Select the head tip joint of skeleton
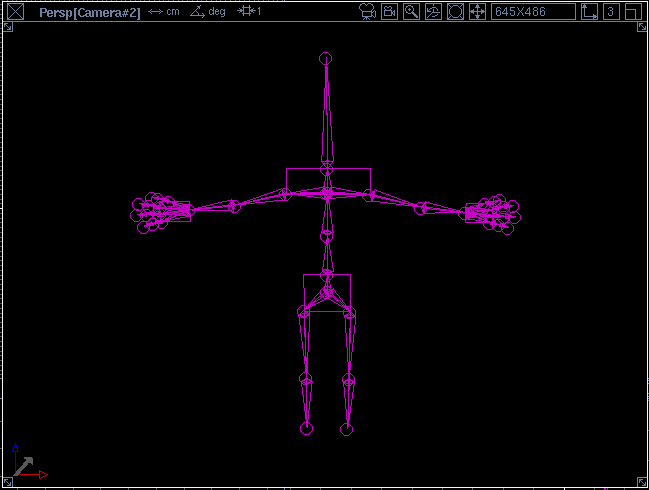Viewport: 649px width, 490px height. click(326, 59)
